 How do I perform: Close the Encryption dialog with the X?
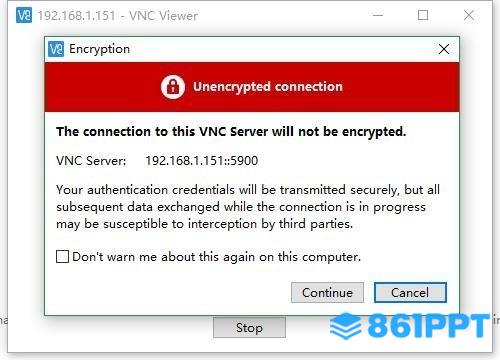coord(444,49)
